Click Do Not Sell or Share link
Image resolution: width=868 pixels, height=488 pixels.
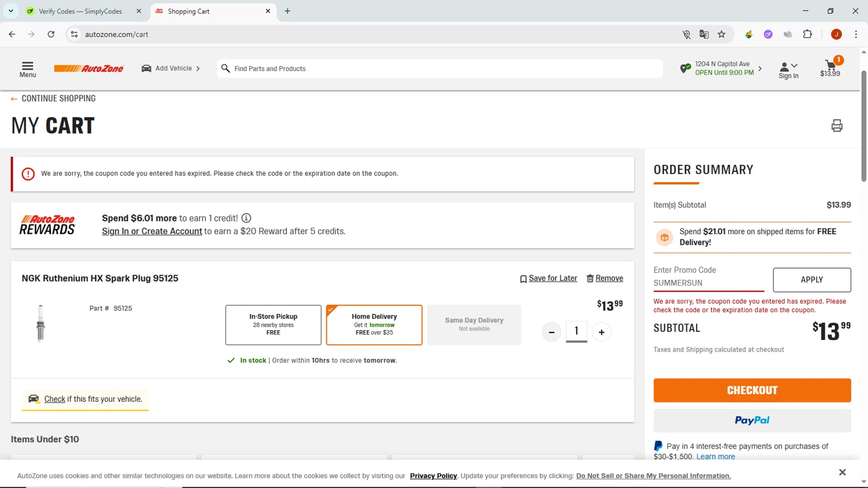point(653,476)
